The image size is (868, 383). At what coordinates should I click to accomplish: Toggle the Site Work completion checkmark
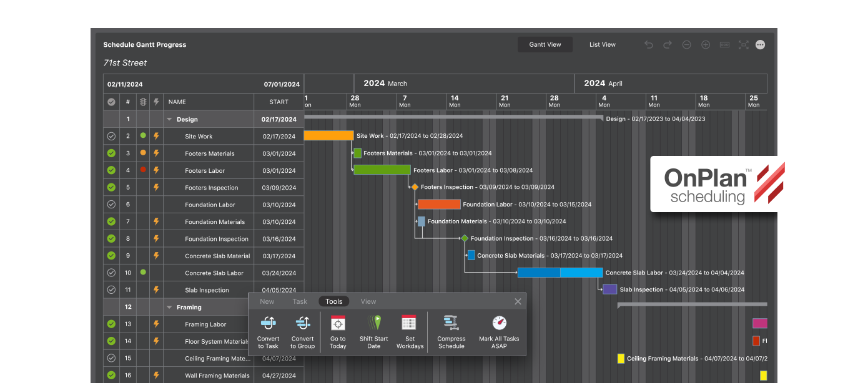111,136
